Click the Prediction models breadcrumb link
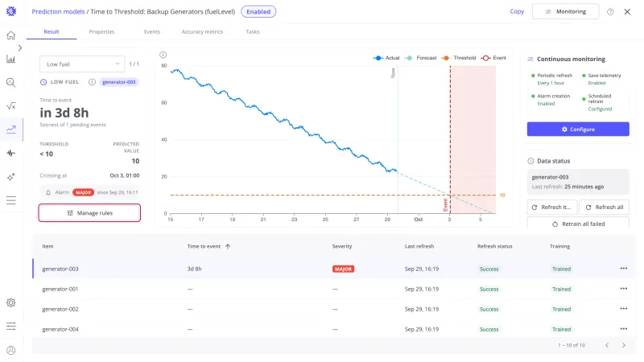The height and width of the screenshot is (362, 644). point(58,11)
